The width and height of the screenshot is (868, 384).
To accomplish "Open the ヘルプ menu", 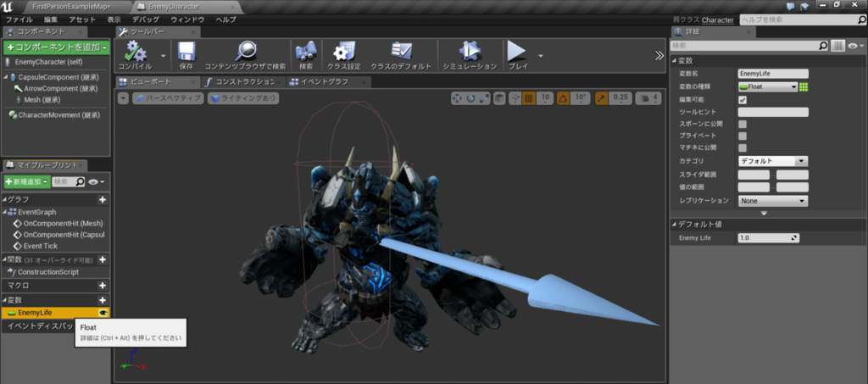I will click(225, 19).
